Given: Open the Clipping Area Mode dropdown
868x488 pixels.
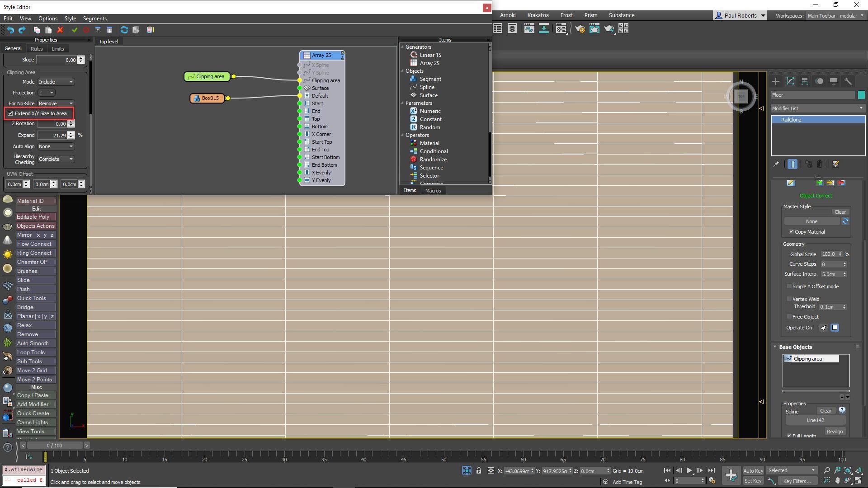Looking at the screenshot, I should (x=56, y=82).
